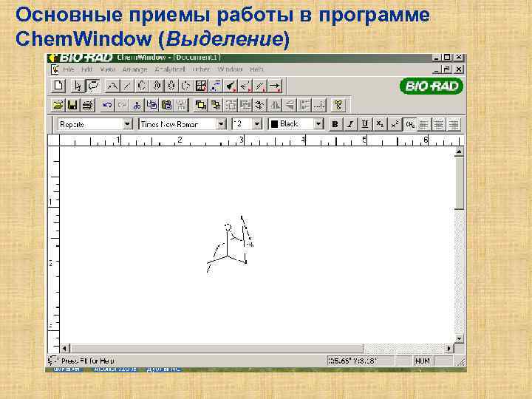This screenshot has width=532, height=399.
Task: Activate the lasso selection tool
Action: tap(93, 86)
